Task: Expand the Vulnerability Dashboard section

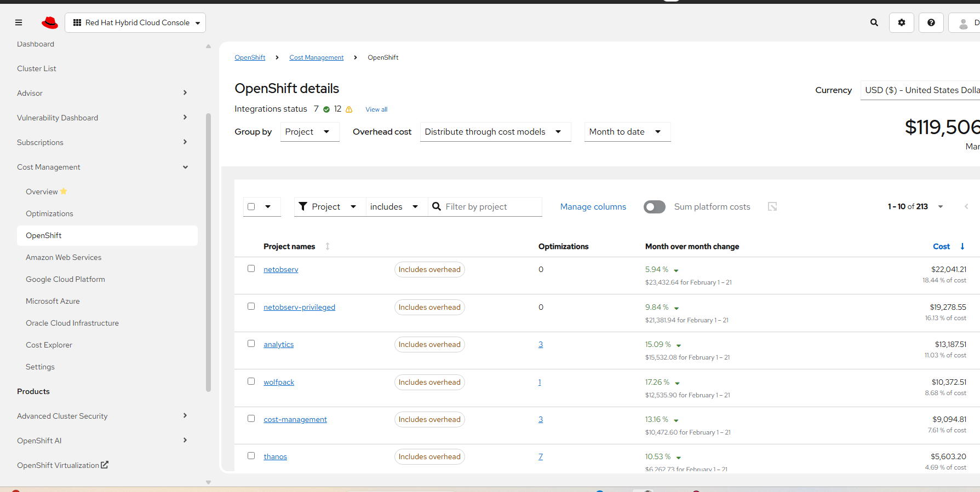Action: pyautogui.click(x=103, y=118)
